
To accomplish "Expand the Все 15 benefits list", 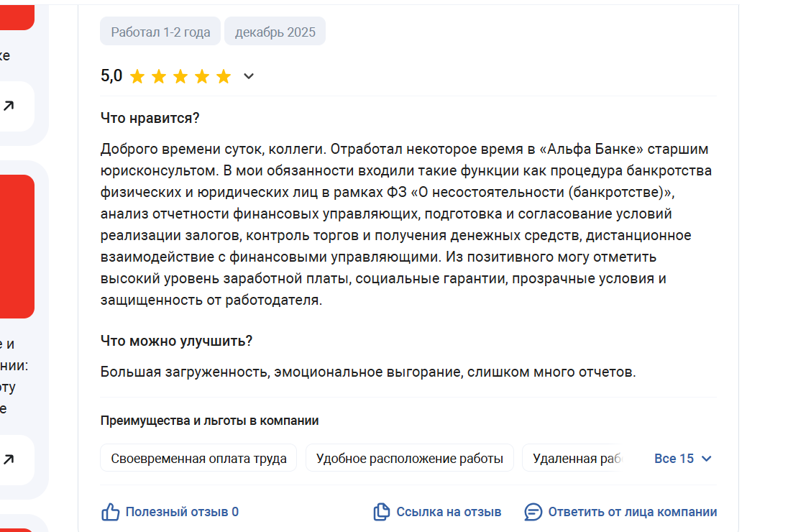I will point(674,459).
